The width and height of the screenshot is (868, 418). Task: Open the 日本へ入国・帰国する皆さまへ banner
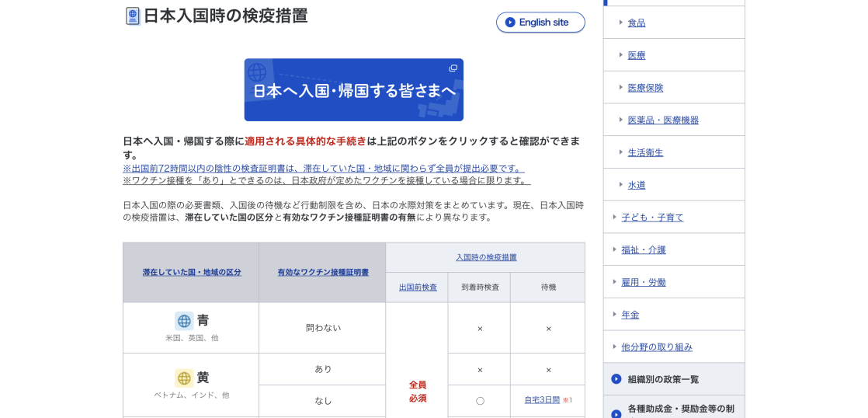pos(353,90)
